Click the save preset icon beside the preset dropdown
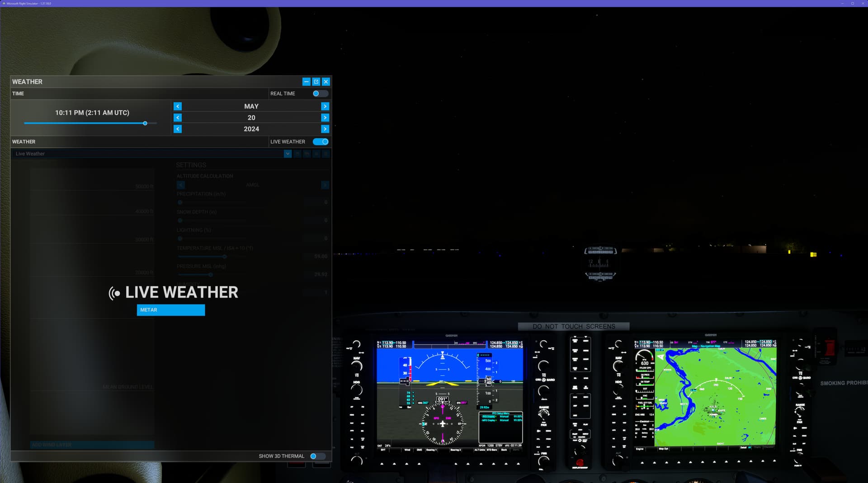 297,154
